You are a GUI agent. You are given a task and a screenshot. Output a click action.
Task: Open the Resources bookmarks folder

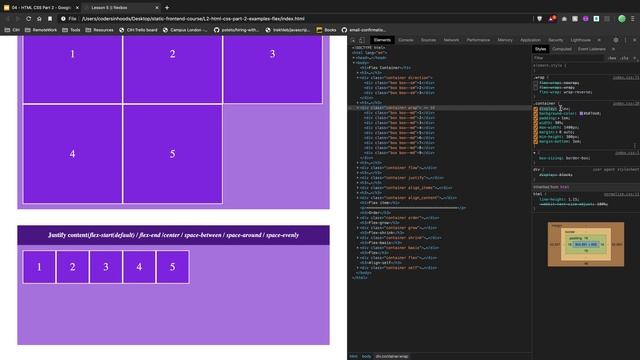click(99, 30)
